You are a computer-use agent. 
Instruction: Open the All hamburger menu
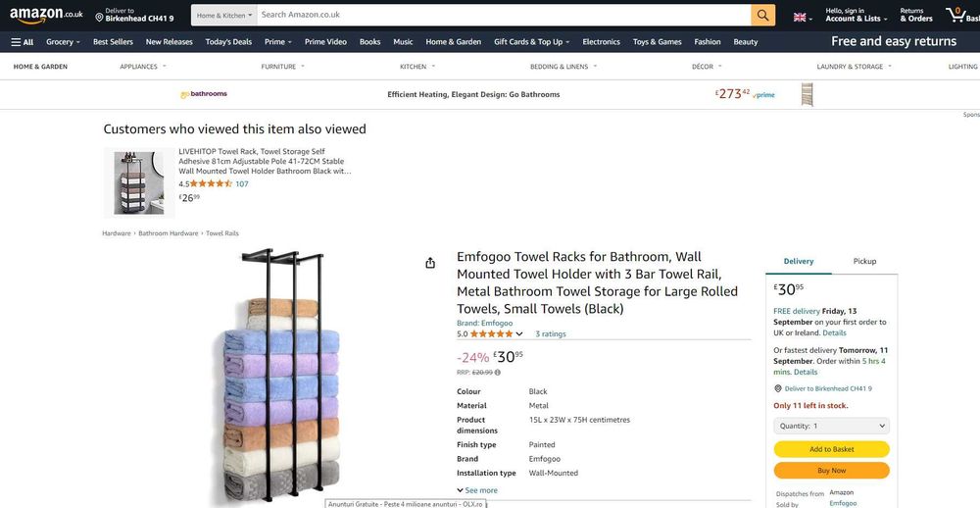coord(23,42)
